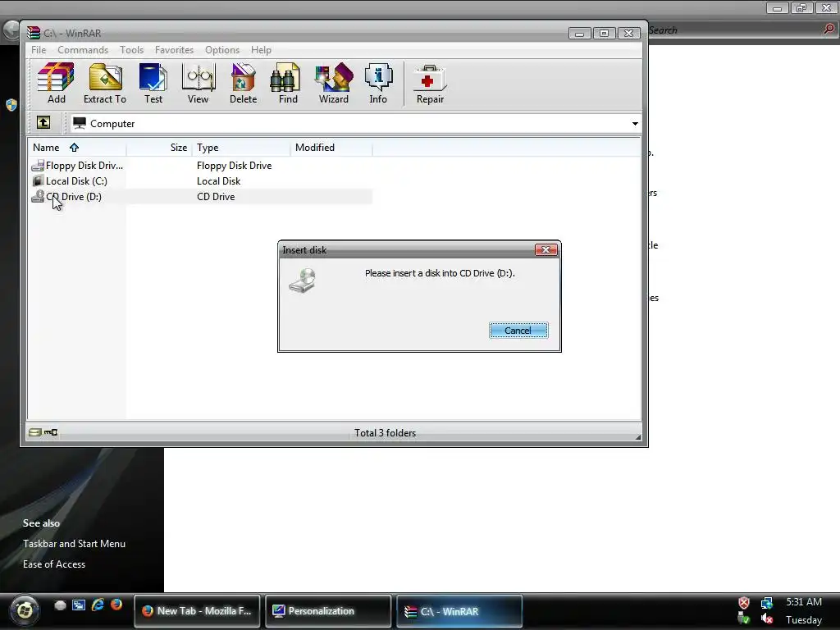
Task: Click the red security shield tray icon
Action: coord(744,603)
